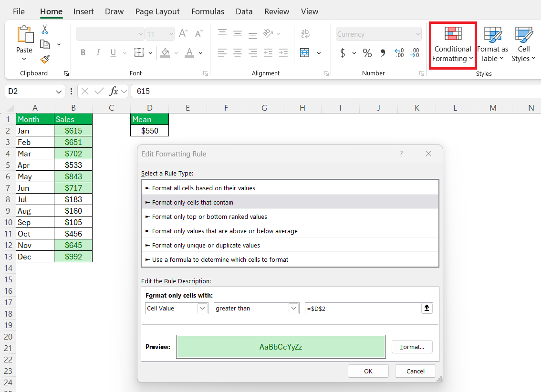Toggle Bold formatting

[83, 52]
